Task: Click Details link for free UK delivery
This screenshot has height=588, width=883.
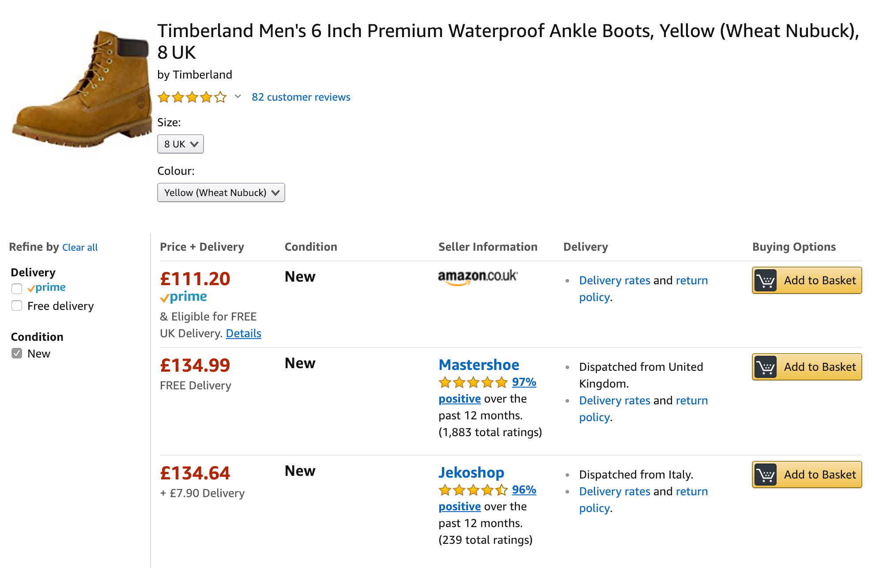Action: pos(243,334)
